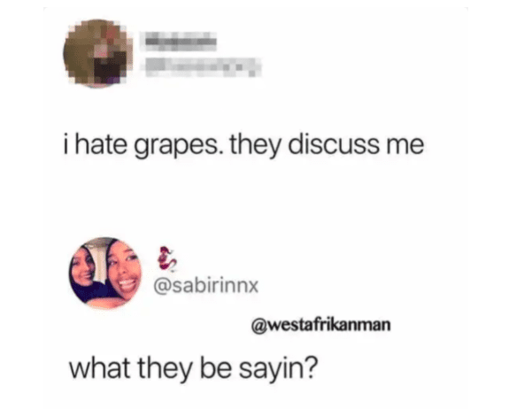The height and width of the screenshot is (409, 532).
Task: Open the round avatar beside @sabirinnx
Action: click(x=105, y=273)
